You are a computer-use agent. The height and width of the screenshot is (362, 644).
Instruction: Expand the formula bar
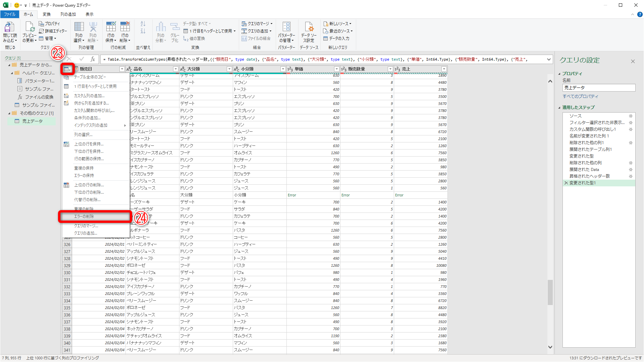[549, 59]
